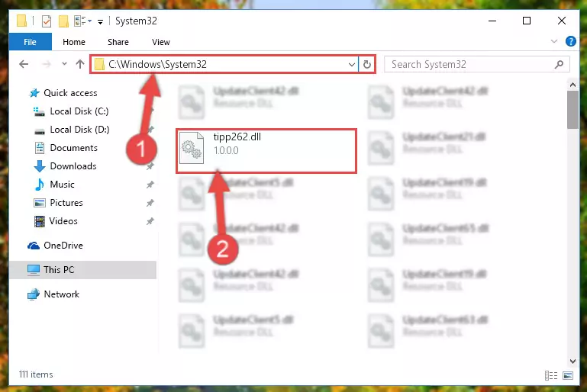Click the vertical scrollbar thumb
The image size is (587, 392).
pos(572,110)
